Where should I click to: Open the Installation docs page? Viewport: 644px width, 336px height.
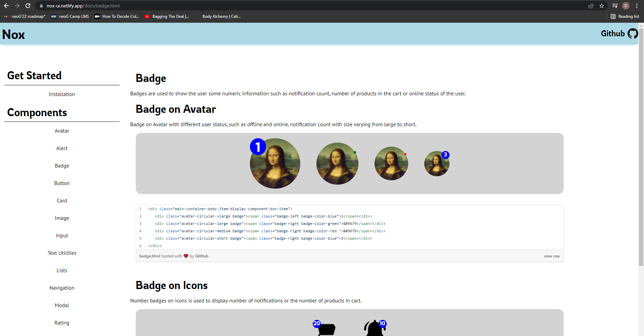(62, 94)
